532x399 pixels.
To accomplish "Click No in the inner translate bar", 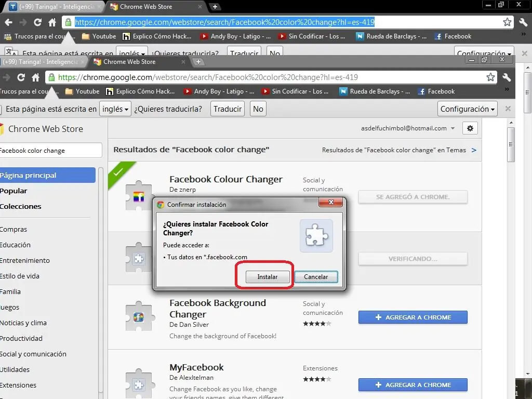I will point(258,109).
